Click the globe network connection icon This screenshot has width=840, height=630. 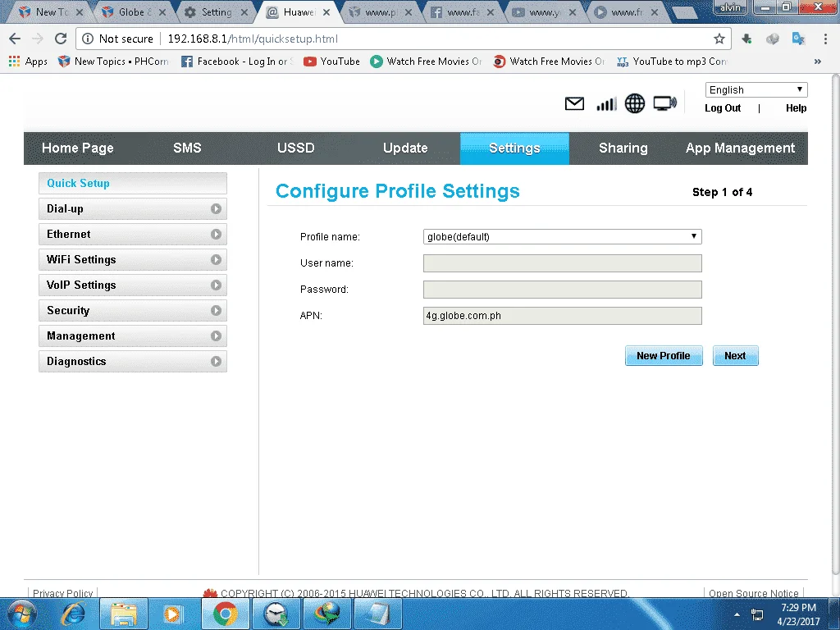[635, 103]
